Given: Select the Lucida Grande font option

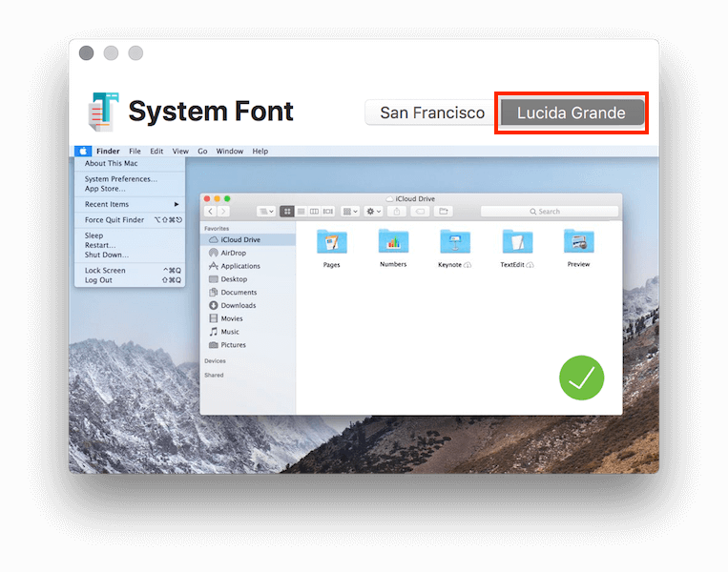Looking at the screenshot, I should [x=572, y=112].
